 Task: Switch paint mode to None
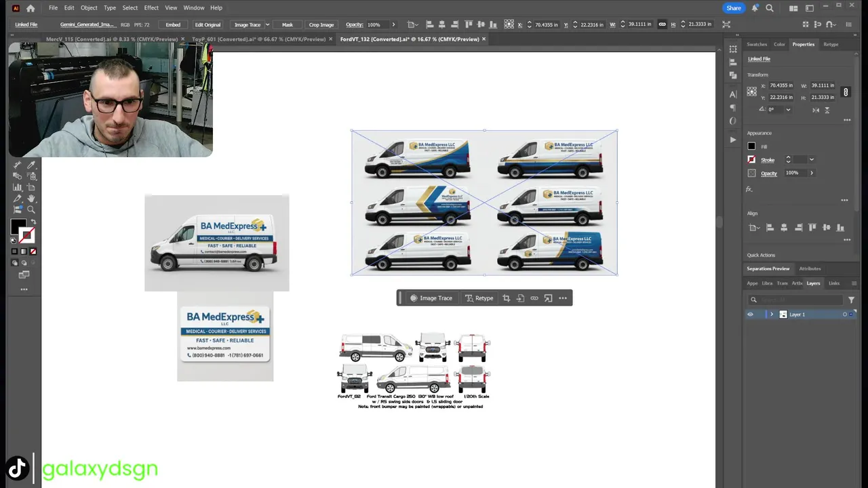pyautogui.click(x=33, y=251)
